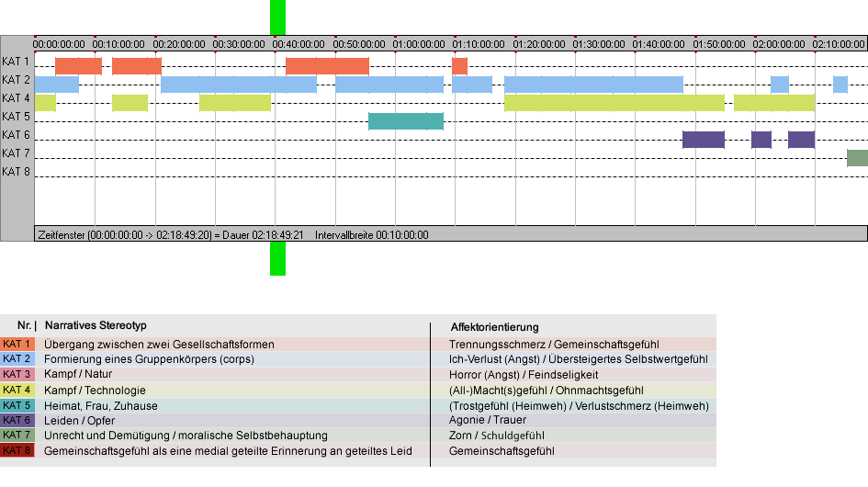Select the yellow-green KAT 4 segment ending at 02:10
This screenshot has height=487, width=868.
(x=774, y=103)
